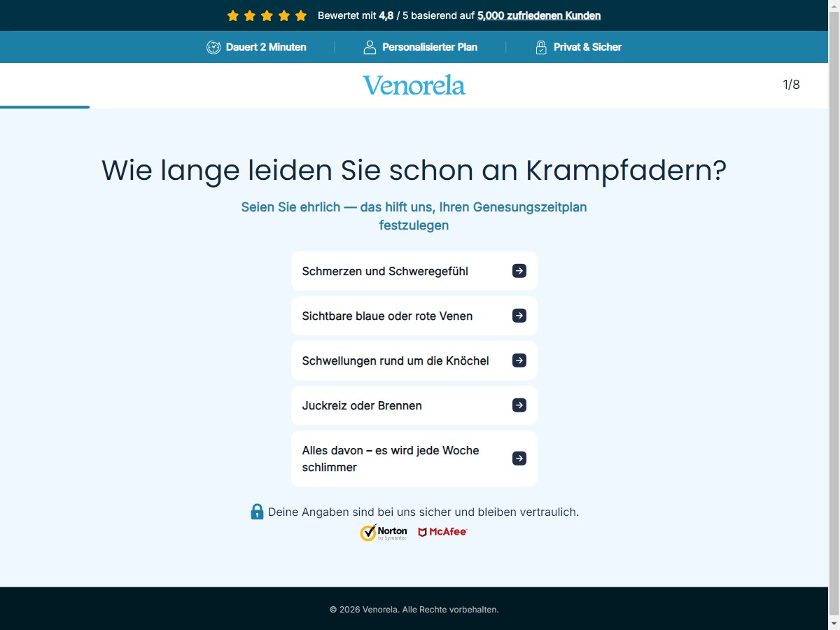
Task: Click the 'Dauert 2 Minuten' label
Action: [266, 47]
